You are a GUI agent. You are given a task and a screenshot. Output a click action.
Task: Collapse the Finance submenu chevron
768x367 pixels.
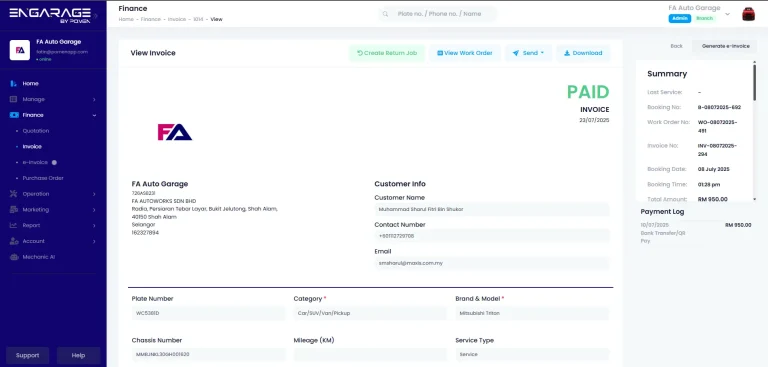tap(94, 115)
